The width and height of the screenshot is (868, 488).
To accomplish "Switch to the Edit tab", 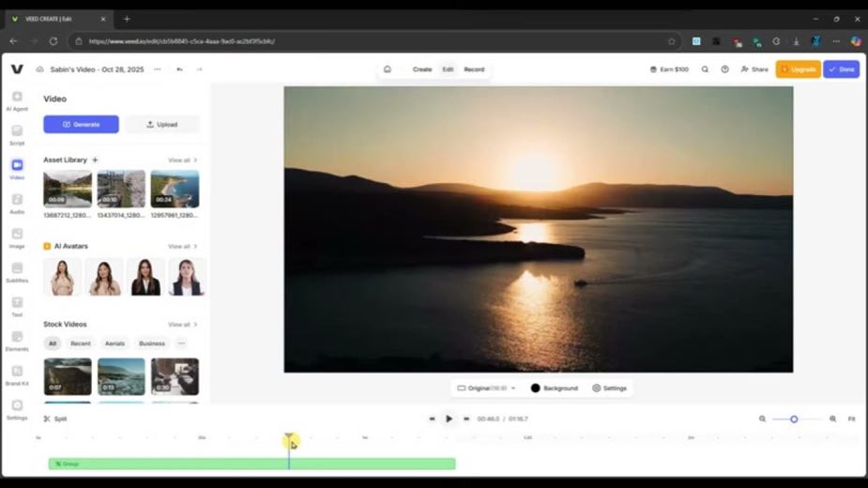I will click(448, 69).
